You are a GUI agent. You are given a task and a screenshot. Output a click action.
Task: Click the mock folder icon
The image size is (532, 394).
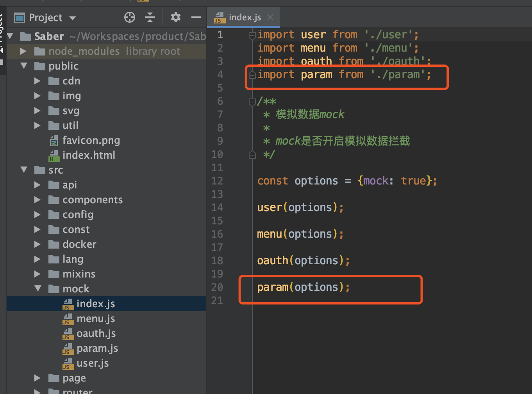54,289
